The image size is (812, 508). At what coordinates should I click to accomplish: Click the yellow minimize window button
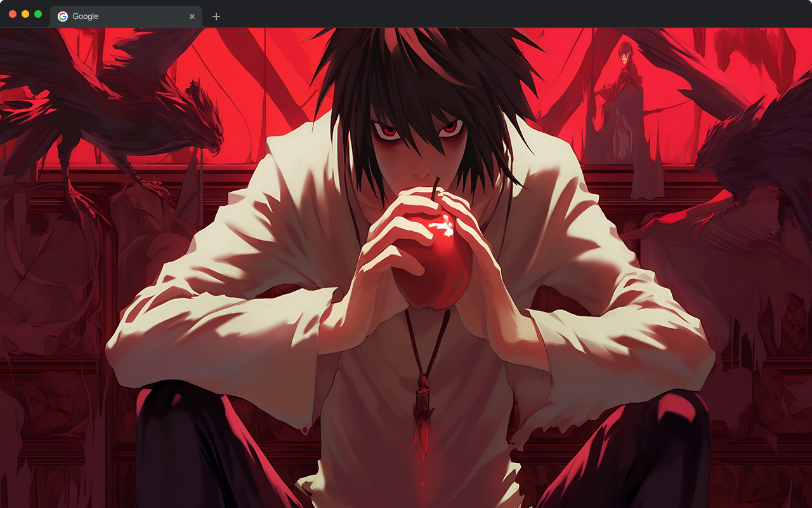[25, 14]
